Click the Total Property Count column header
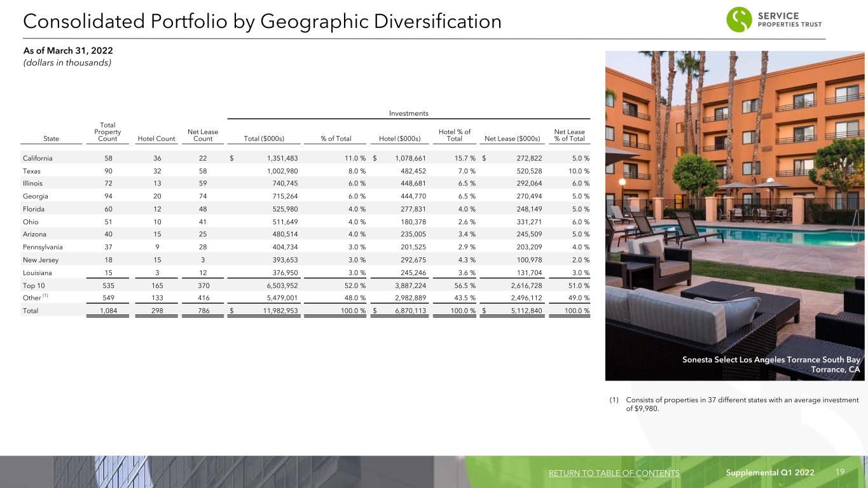The width and height of the screenshot is (868, 488). click(x=107, y=132)
